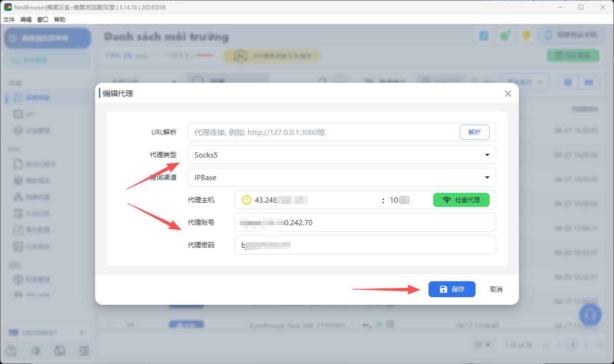
Task: Click the 保存 save button
Action: click(452, 289)
